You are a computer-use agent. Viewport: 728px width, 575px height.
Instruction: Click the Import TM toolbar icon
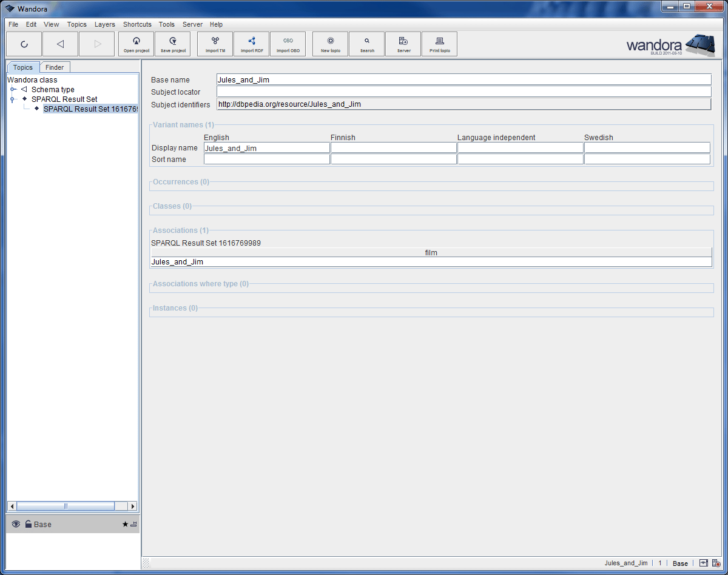click(214, 43)
